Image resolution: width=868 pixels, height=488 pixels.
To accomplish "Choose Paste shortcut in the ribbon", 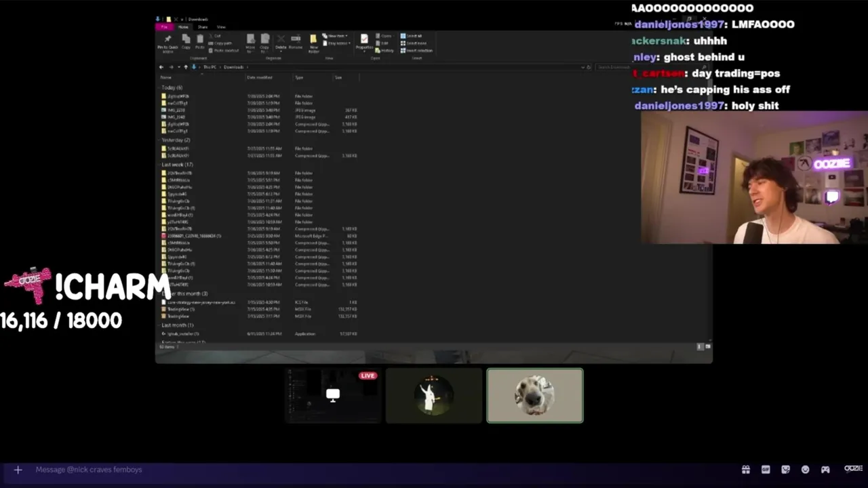I will click(224, 50).
